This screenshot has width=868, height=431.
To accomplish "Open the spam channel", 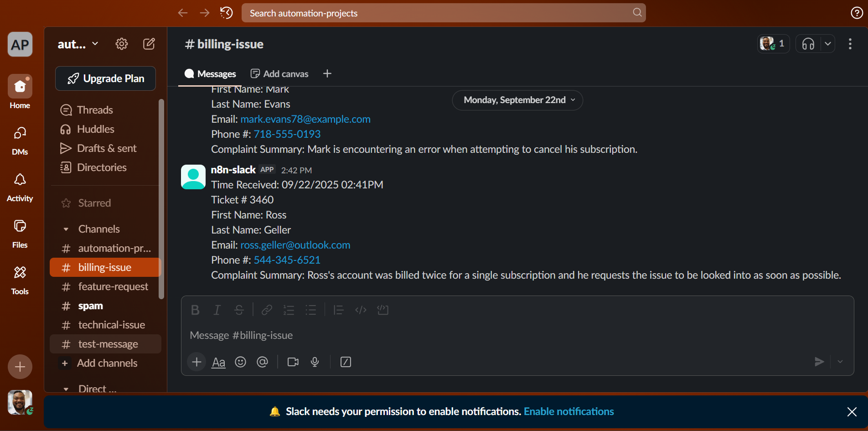I will click(x=105, y=306).
